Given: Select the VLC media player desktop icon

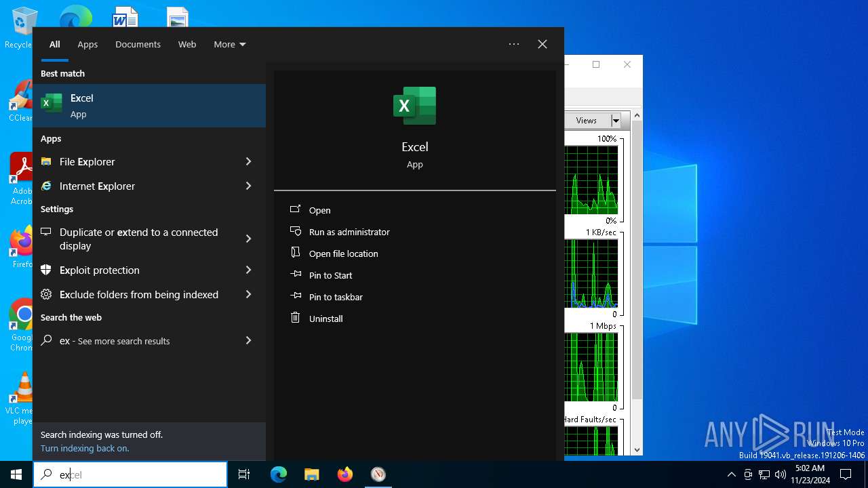Looking at the screenshot, I should coord(20,399).
